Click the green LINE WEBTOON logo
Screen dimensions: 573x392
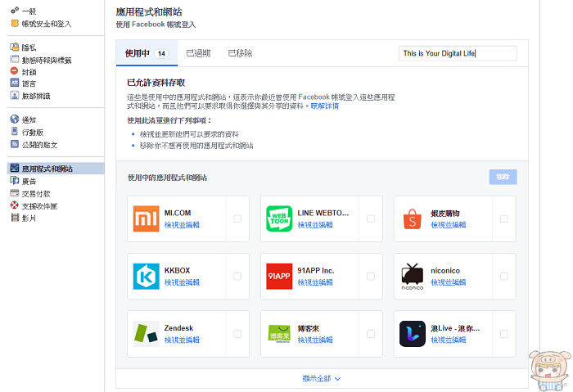click(x=279, y=219)
